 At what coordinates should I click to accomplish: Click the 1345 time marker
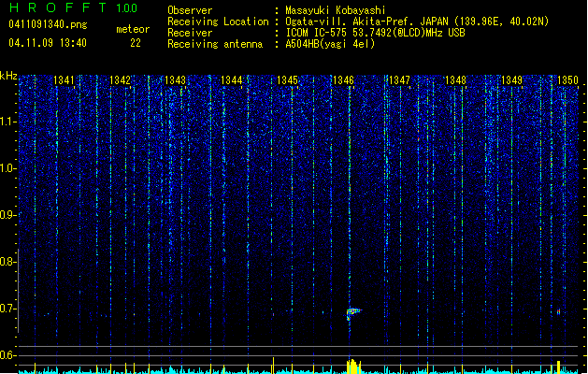(287, 80)
